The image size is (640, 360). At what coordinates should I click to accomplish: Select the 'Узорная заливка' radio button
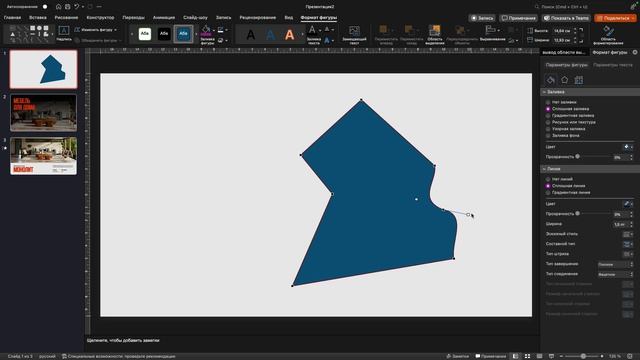click(x=548, y=129)
